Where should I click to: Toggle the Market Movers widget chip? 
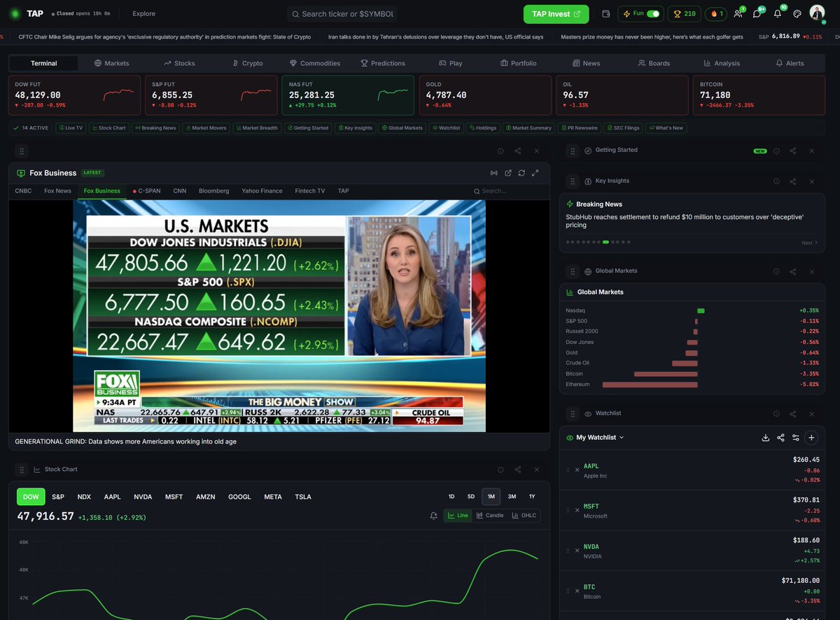pyautogui.click(x=206, y=128)
